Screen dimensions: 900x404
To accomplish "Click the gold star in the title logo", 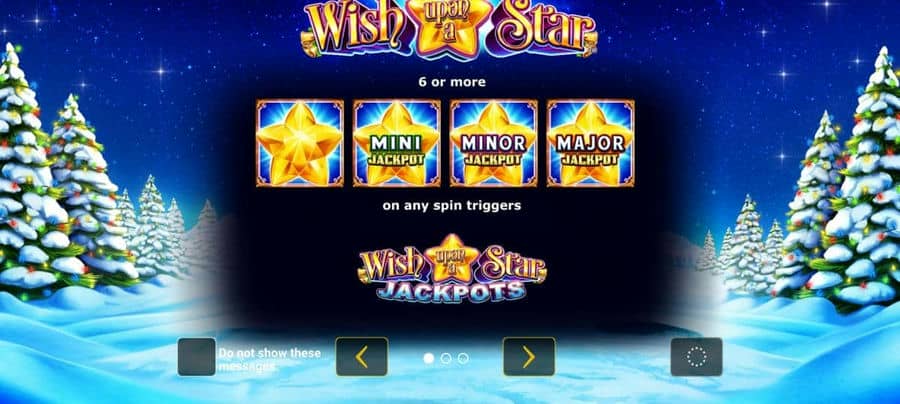I will coord(449,28).
